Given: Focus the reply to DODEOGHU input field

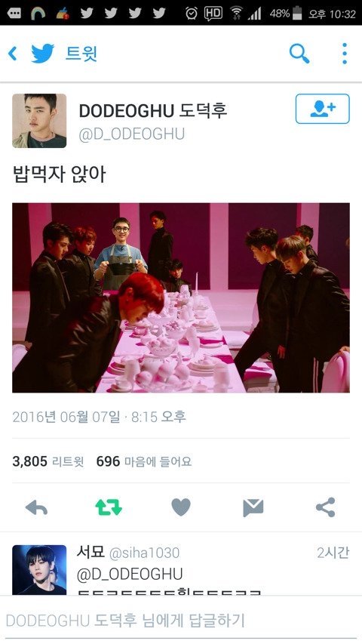Looking at the screenshot, I should 181,621.
